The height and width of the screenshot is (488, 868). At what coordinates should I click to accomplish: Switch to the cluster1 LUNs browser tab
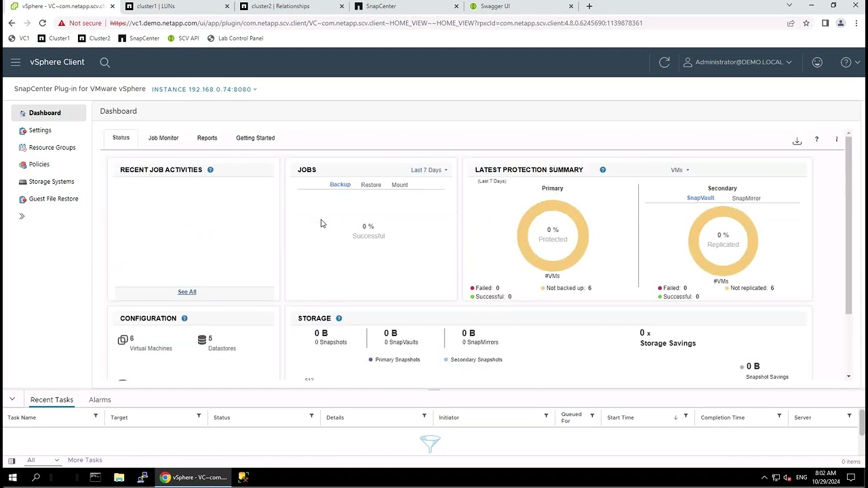(x=177, y=6)
